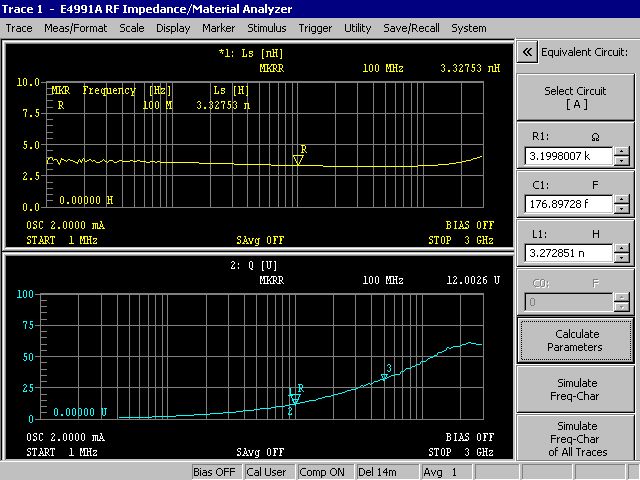Open the Trace menu
640x480 pixels.
click(x=19, y=28)
